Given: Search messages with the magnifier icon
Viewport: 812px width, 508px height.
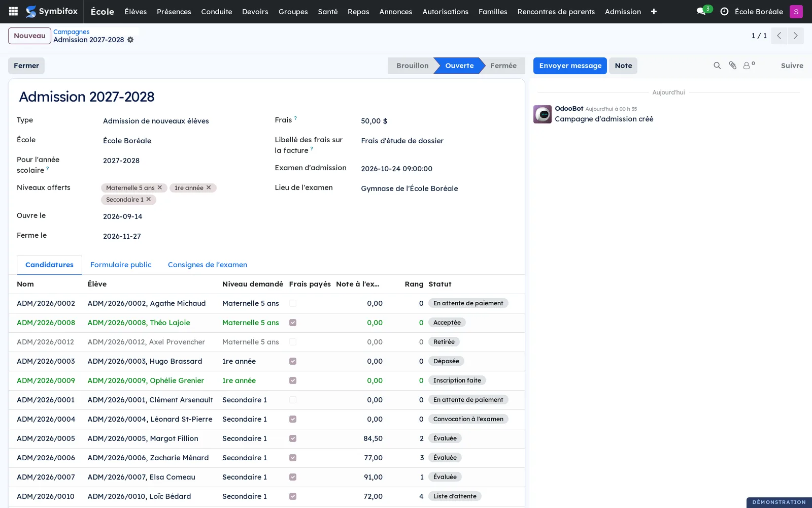Looking at the screenshot, I should (717, 66).
